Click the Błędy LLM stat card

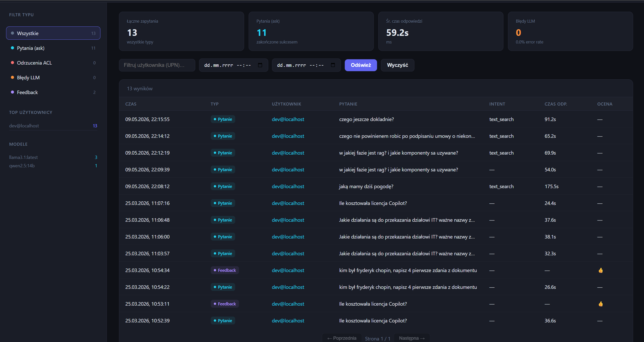tap(570, 31)
